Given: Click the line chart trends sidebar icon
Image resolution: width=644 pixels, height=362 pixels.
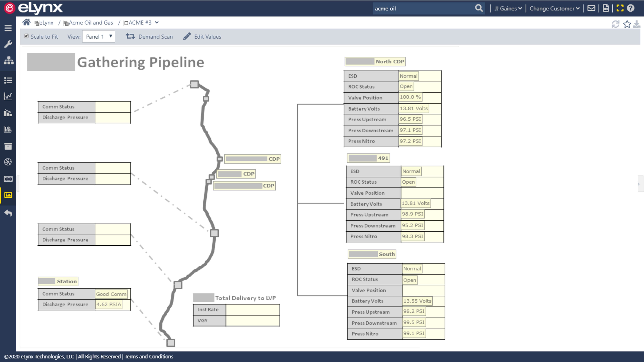Looking at the screenshot, I should 8,96.
